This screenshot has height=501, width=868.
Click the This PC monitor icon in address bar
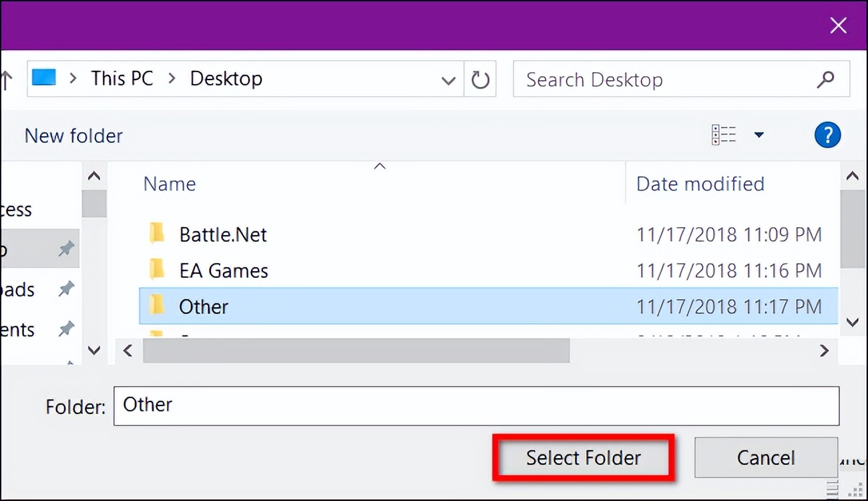click(44, 78)
